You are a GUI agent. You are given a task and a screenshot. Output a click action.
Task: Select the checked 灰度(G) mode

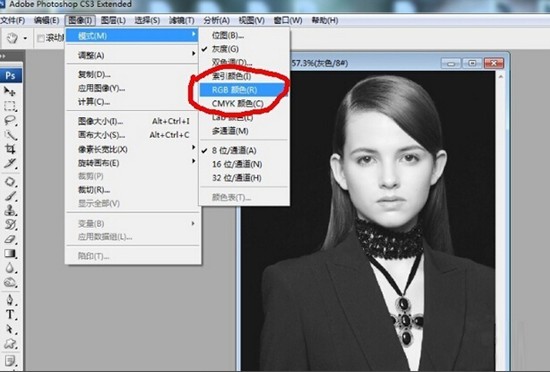click(244, 49)
